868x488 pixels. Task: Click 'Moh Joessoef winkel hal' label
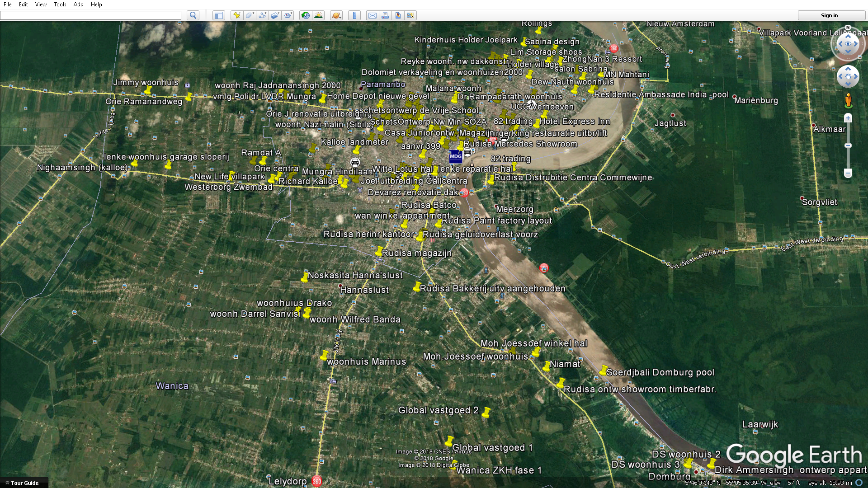coord(533,343)
